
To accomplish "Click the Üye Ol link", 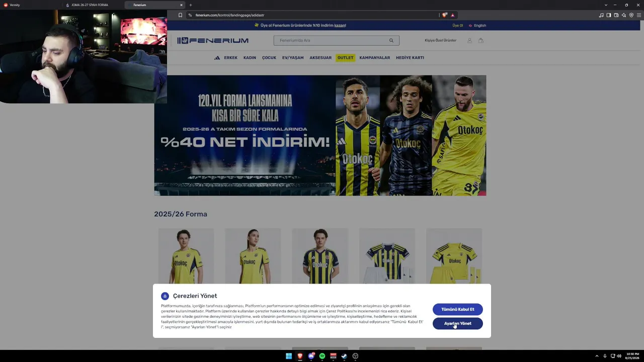I will [x=457, y=26].
